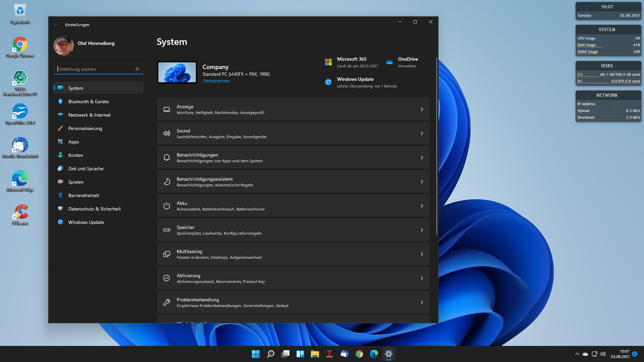Click the RAM Usage bar in widget
The image size is (644, 362).
tap(608, 45)
